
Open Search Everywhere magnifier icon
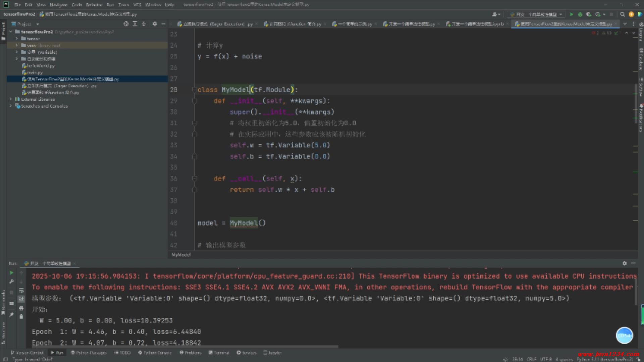[x=623, y=14]
